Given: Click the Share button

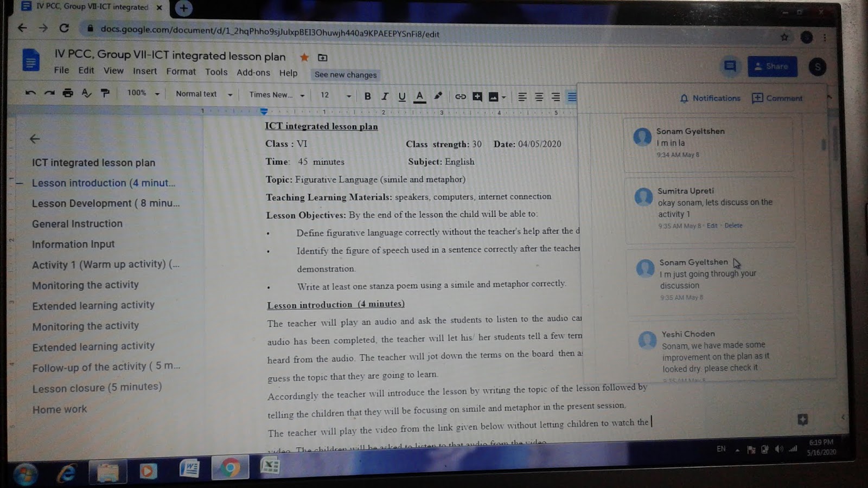Looking at the screenshot, I should pyautogui.click(x=773, y=66).
